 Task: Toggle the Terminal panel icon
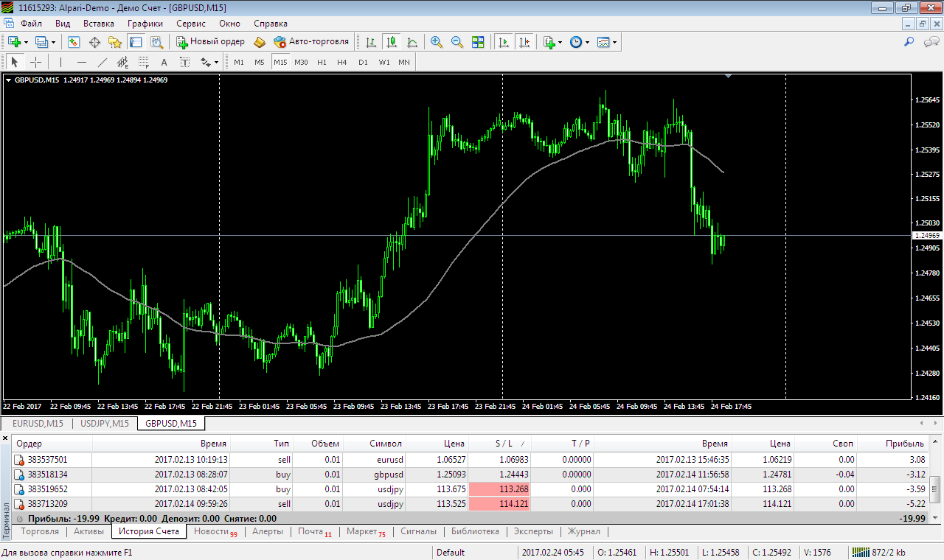pyautogui.click(x=136, y=42)
